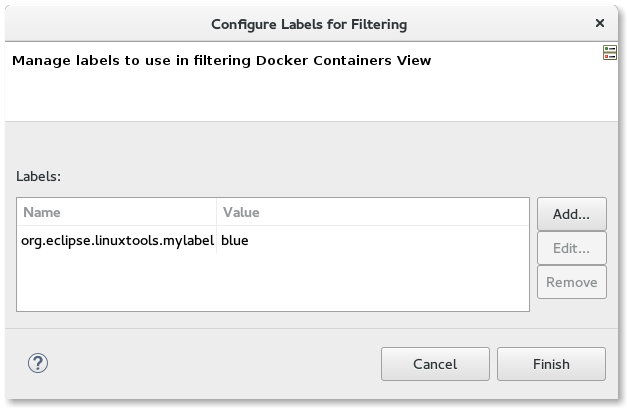627x408 pixels.
Task: Cancel the label configuration
Action: point(435,364)
